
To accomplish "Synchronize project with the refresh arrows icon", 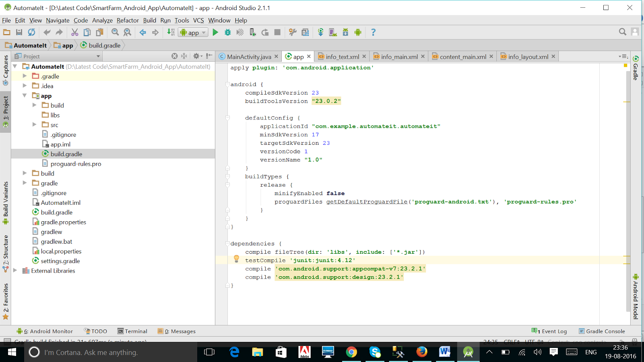I will point(31,32).
